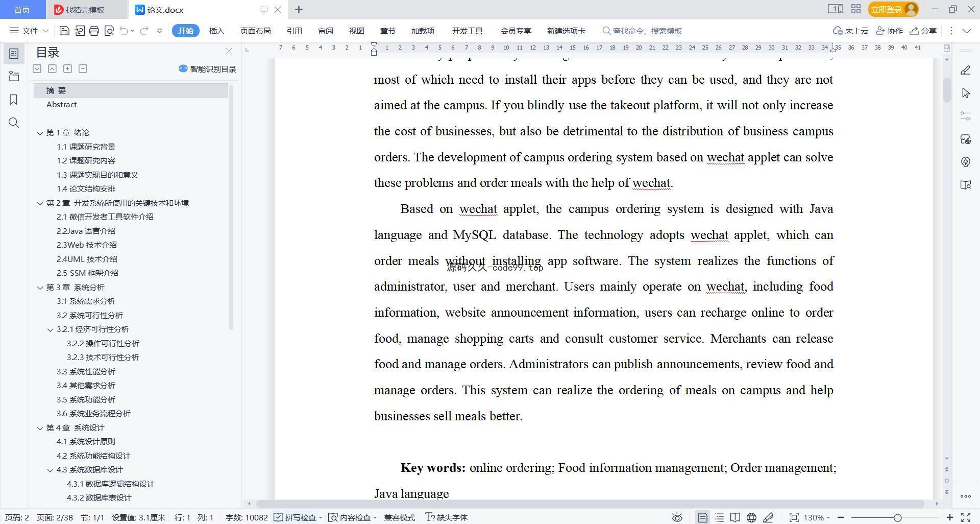
Task: Toggle page view layout in the status bar
Action: [703, 517]
